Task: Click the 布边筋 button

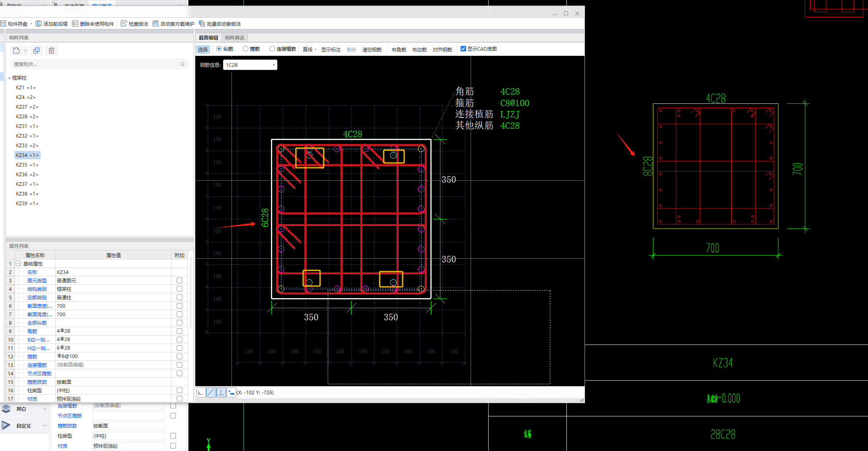Action: (x=420, y=49)
